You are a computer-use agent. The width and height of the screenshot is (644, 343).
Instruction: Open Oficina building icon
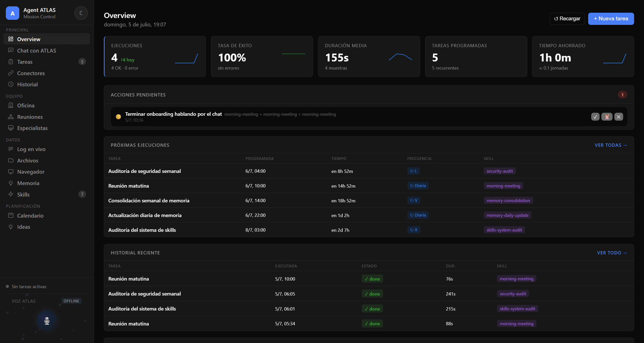(x=11, y=105)
